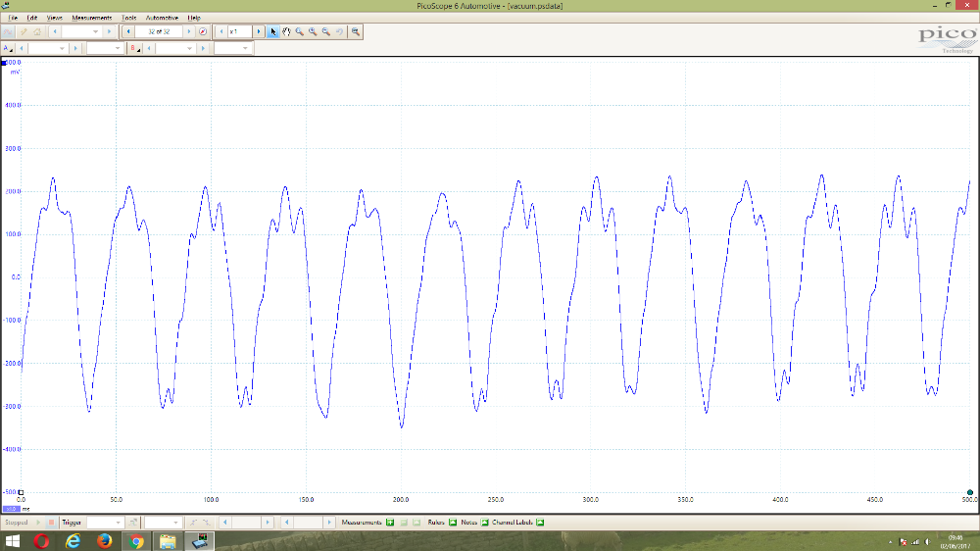Select the arrow pointer selection tool
980x551 pixels.
coord(273,31)
